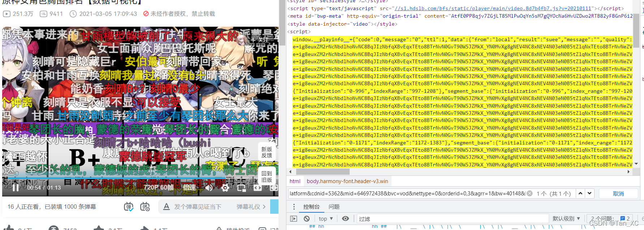Viewport: 644px width, 230px height.
Task: Click the no-repost prohibition icon
Action: tap(146, 14)
